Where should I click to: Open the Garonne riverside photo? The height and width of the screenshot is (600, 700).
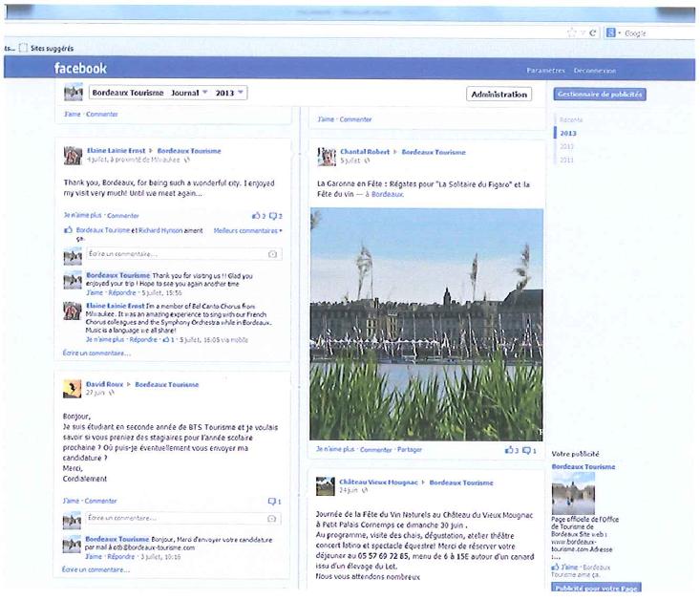point(426,325)
